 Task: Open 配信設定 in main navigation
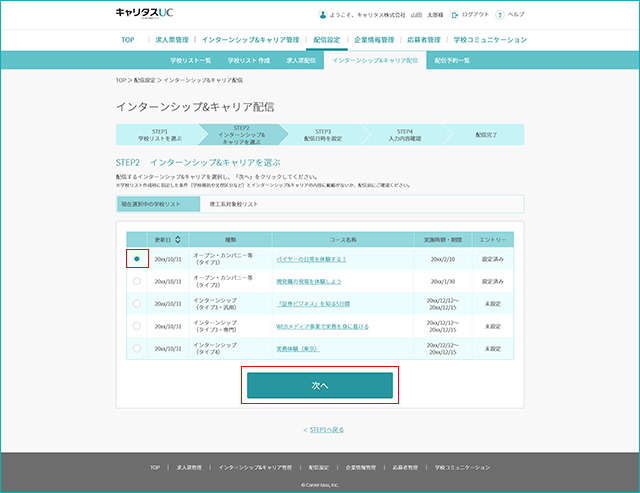pos(327,40)
